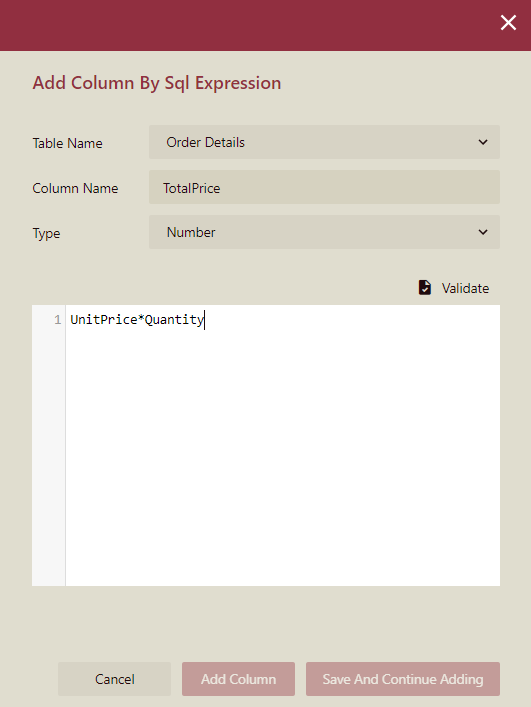Screen dimensions: 531x707
Task: Open the Type dropdown showing Number
Action: click(x=324, y=232)
